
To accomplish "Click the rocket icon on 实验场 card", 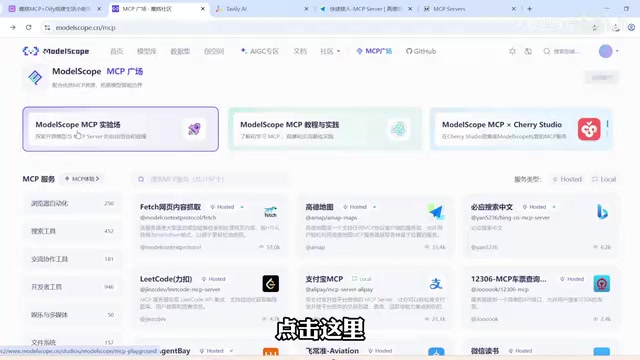I will pyautogui.click(x=194, y=129).
